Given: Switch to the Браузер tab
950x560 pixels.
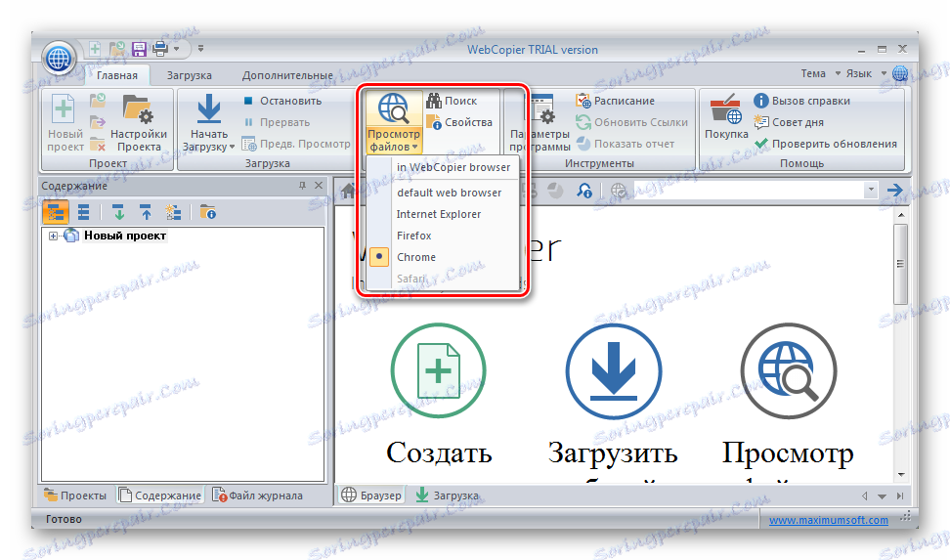Looking at the screenshot, I should click(372, 495).
